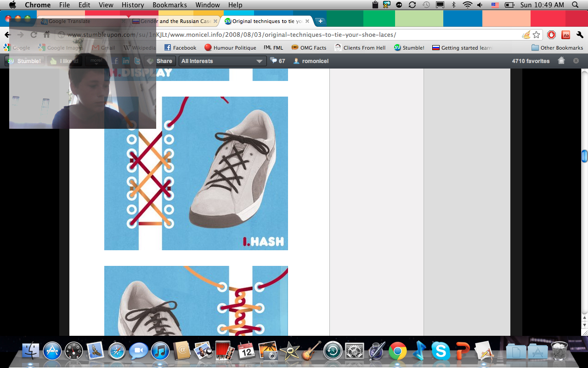Click the I like it! thumbs-up button
Screen dimensions: 588x368
point(65,61)
